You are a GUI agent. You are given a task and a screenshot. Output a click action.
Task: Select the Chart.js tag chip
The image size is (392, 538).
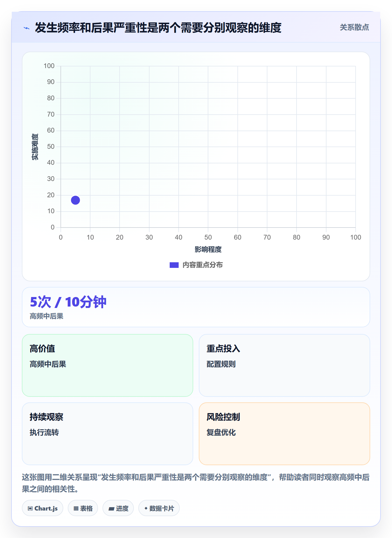[43, 508]
